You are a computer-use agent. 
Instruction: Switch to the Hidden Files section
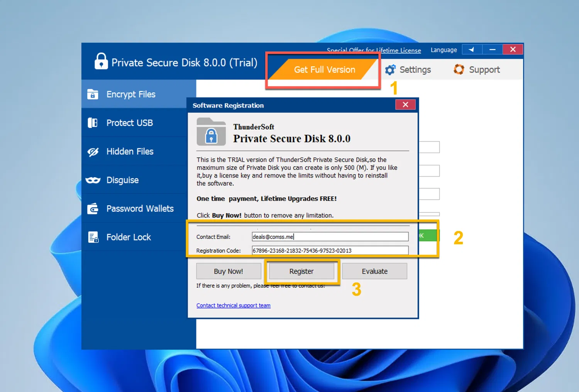tap(134, 152)
